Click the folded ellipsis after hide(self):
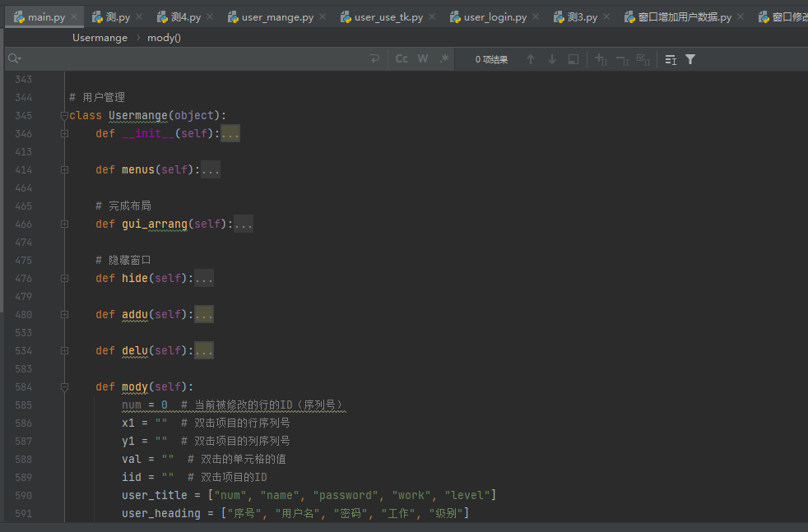The height and width of the screenshot is (532, 808). click(x=204, y=279)
